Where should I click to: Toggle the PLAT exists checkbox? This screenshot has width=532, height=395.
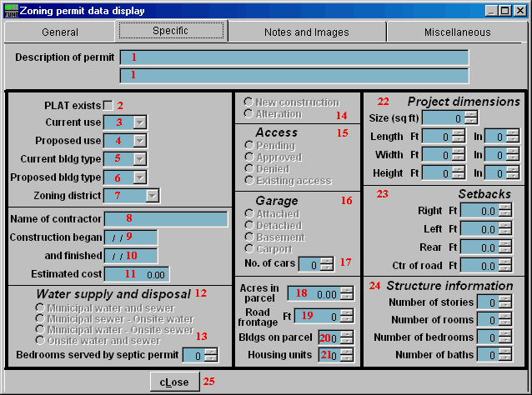(108, 105)
